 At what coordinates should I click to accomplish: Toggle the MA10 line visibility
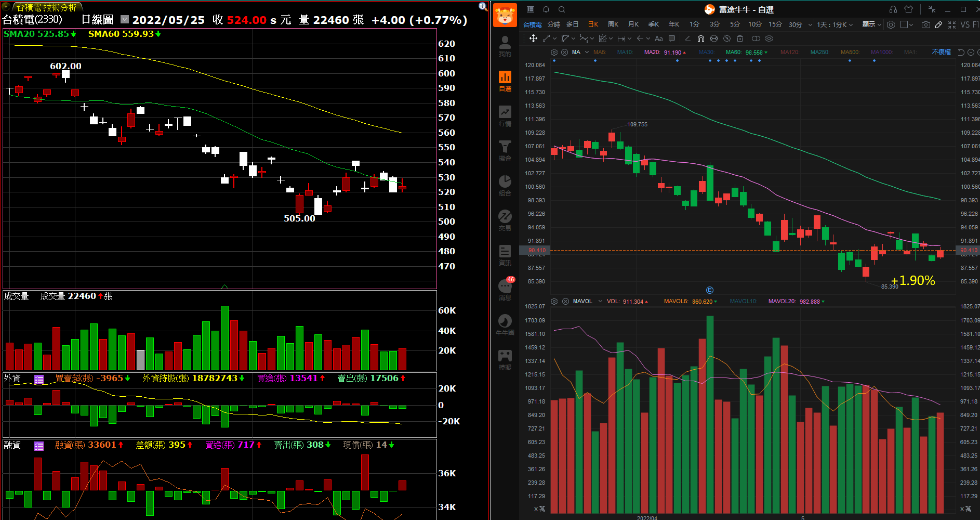pos(625,52)
